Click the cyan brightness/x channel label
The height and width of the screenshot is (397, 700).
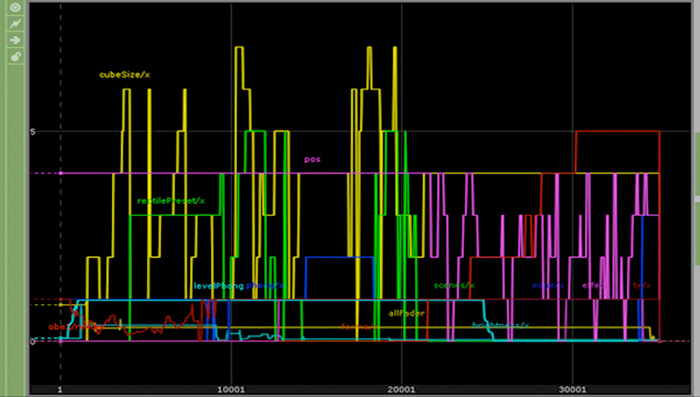(x=500, y=326)
